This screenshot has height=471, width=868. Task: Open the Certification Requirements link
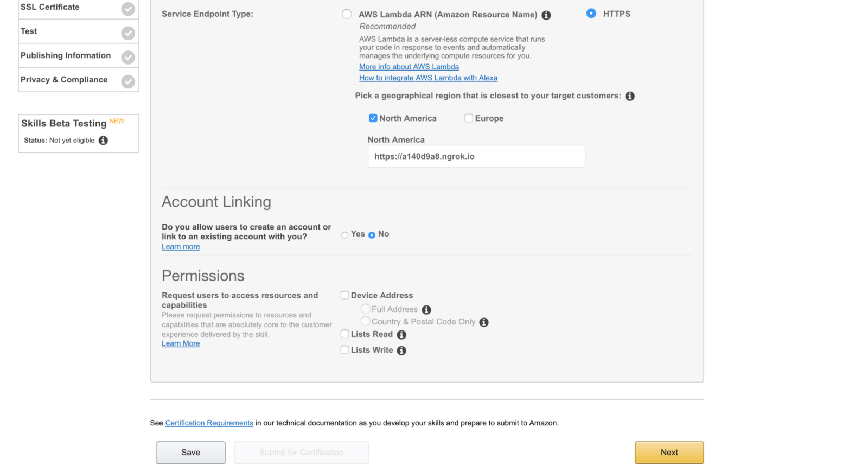tap(209, 423)
